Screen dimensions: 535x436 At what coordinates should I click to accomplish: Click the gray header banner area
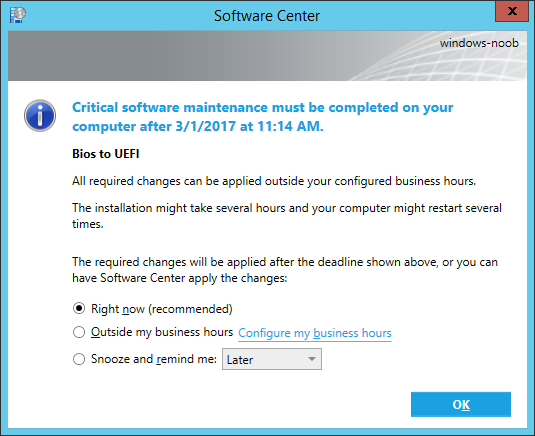coord(267,56)
